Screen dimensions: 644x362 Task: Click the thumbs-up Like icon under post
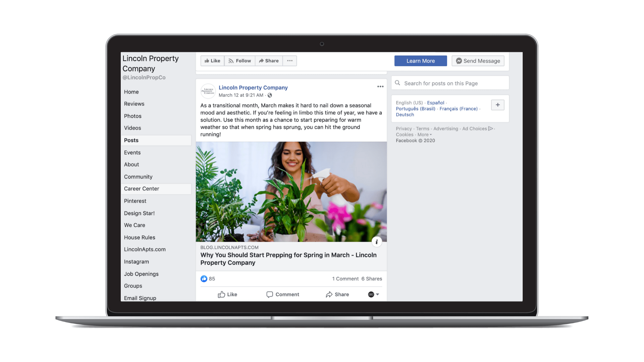[221, 294]
